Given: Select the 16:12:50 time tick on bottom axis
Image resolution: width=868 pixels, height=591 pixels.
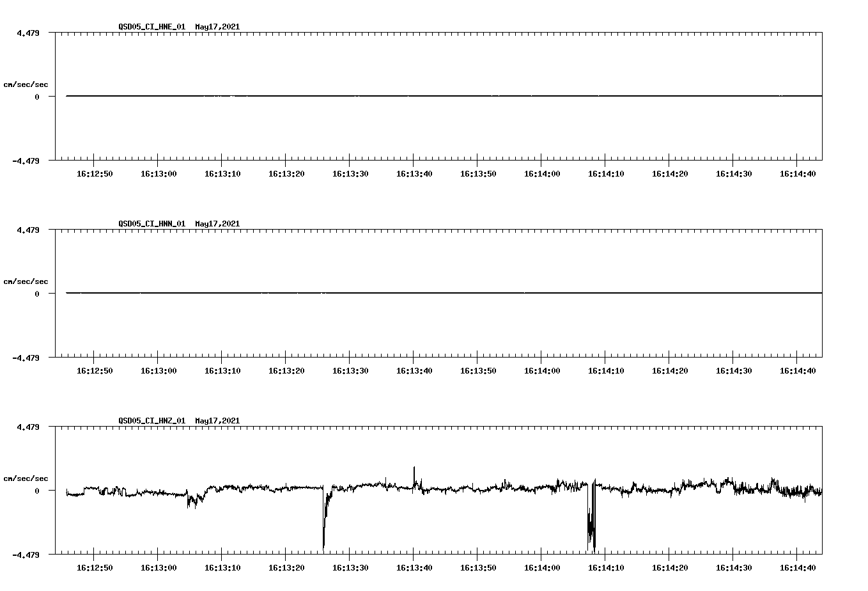Looking at the screenshot, I should tap(95, 566).
